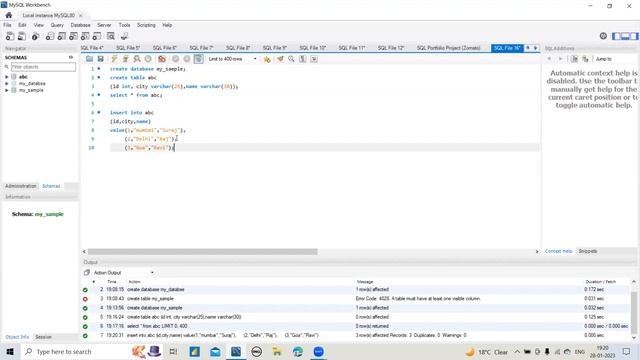
Task: Open the Object Info tab
Action: click(x=17, y=337)
